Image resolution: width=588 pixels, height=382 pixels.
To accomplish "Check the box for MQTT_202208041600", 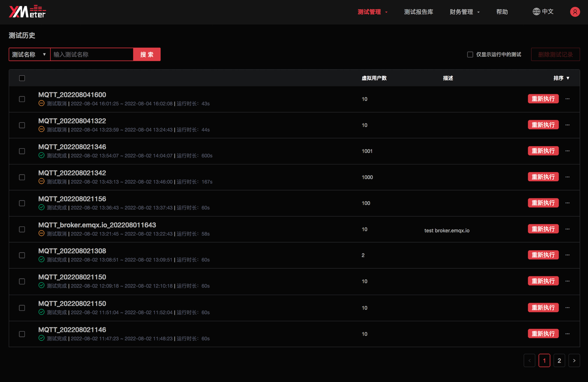I will point(22,99).
